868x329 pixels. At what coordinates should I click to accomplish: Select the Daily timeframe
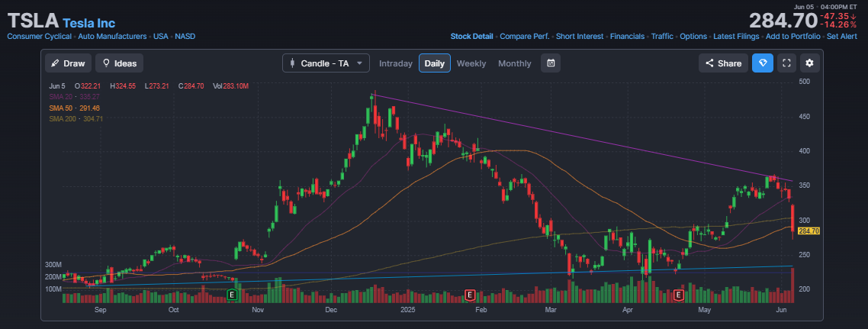tap(435, 63)
